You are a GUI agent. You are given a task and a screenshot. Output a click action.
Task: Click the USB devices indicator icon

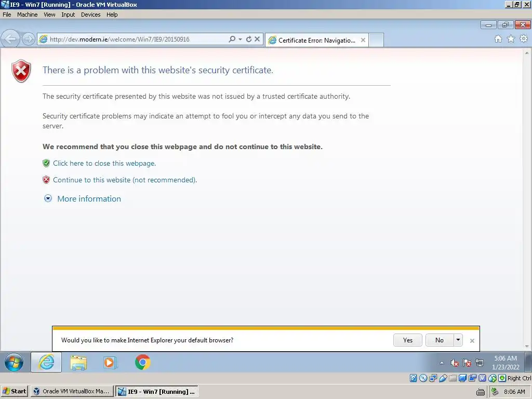tap(443, 378)
